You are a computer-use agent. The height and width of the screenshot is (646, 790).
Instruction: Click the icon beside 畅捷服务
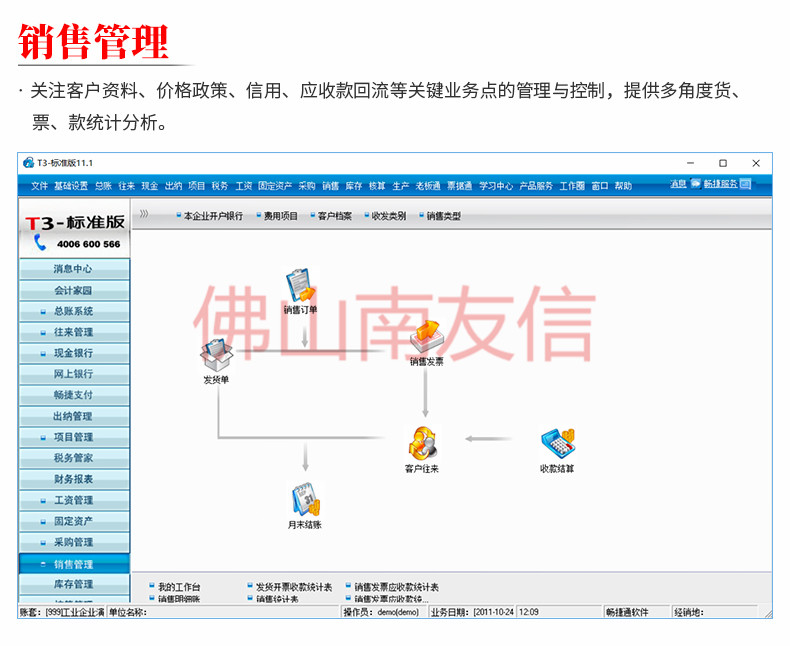(x=745, y=183)
